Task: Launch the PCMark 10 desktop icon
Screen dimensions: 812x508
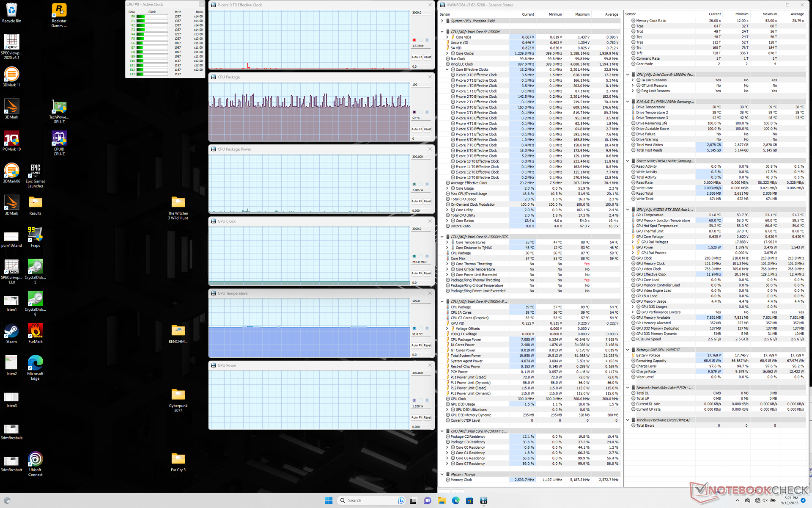Action: (12, 141)
